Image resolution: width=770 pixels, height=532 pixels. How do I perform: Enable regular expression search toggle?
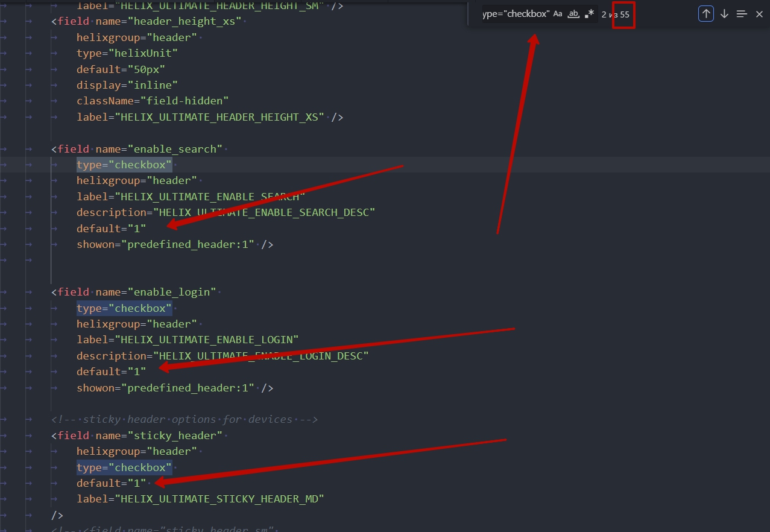point(589,14)
